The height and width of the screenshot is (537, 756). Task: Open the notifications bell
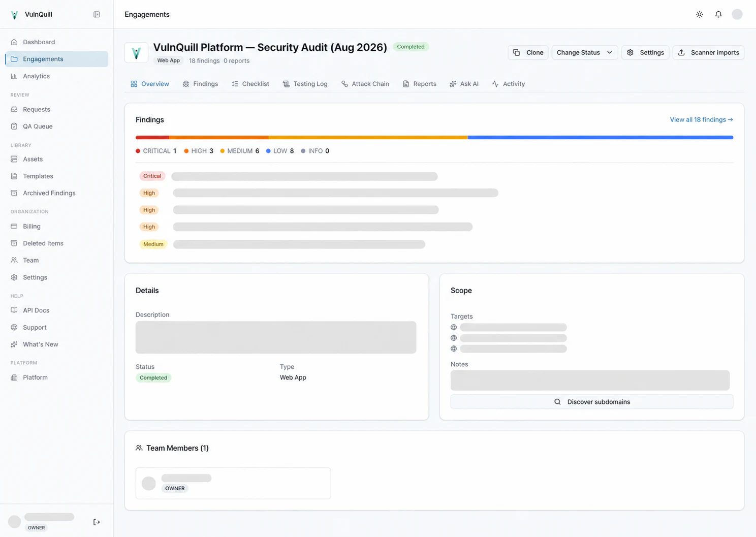718,14
